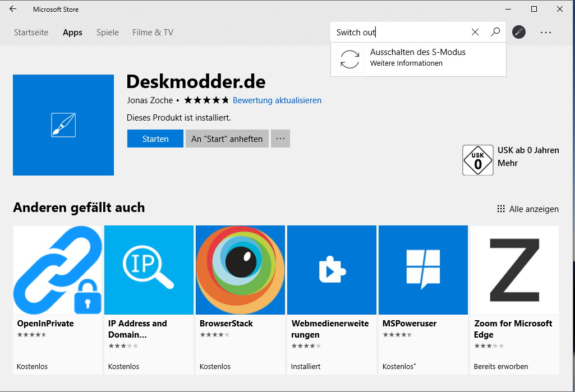Viewport: 575px width, 392px height.
Task: Click the Microsoft Store window title
Action: (x=56, y=10)
